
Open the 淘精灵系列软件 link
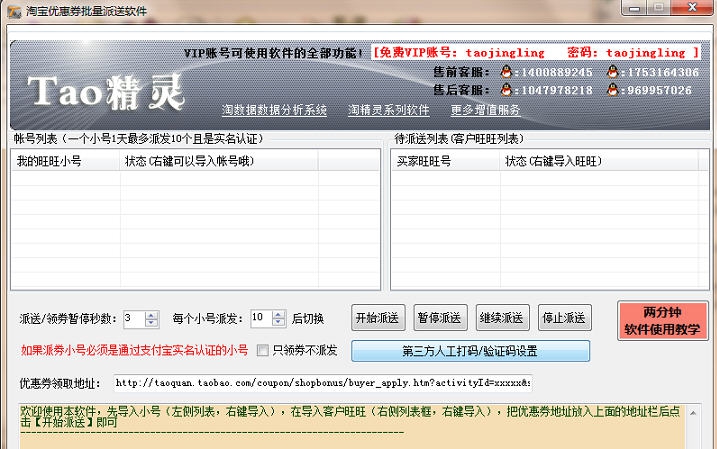pos(389,110)
